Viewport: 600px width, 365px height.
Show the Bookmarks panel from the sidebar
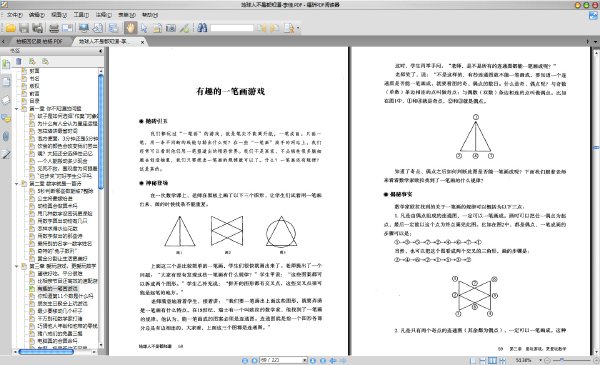(6, 64)
